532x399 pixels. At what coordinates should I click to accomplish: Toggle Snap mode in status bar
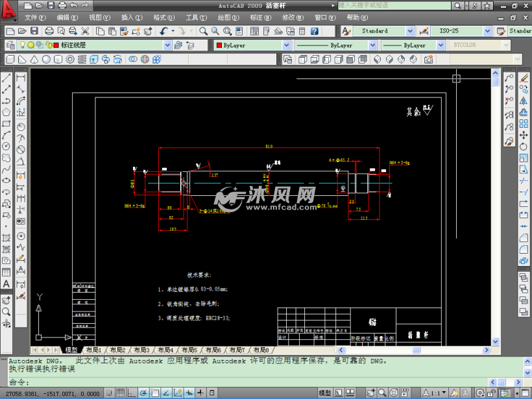(108, 393)
